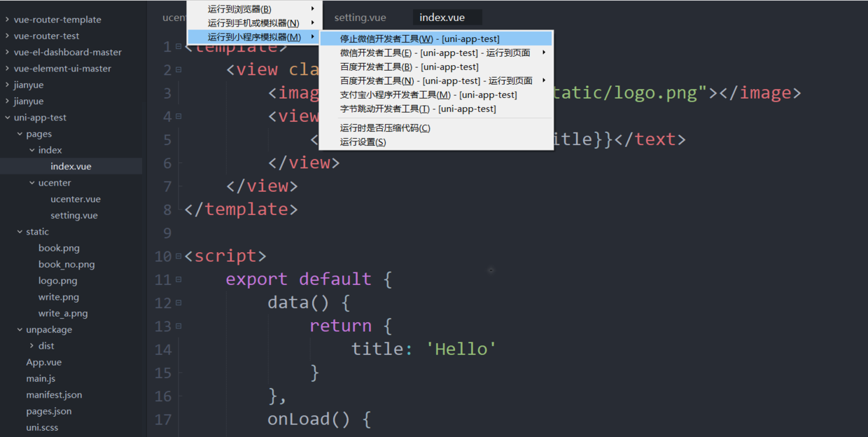Open setting.vue in the project tree
868x437 pixels.
73,216
